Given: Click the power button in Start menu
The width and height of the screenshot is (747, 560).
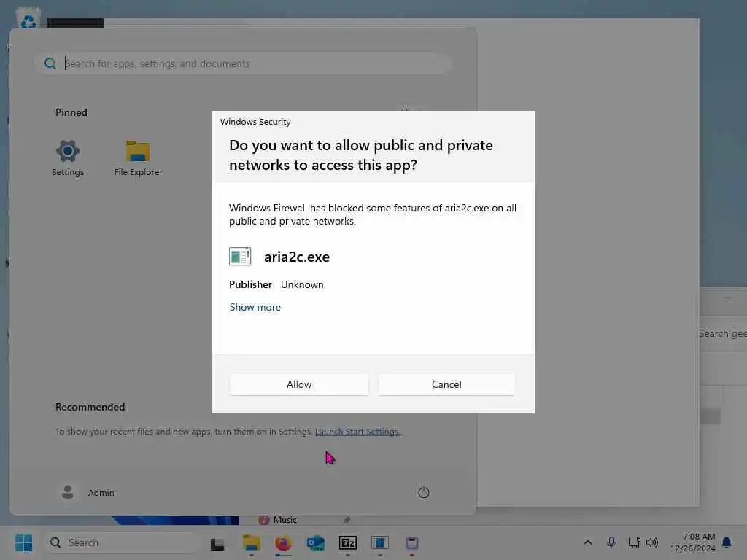Looking at the screenshot, I should 424,492.
